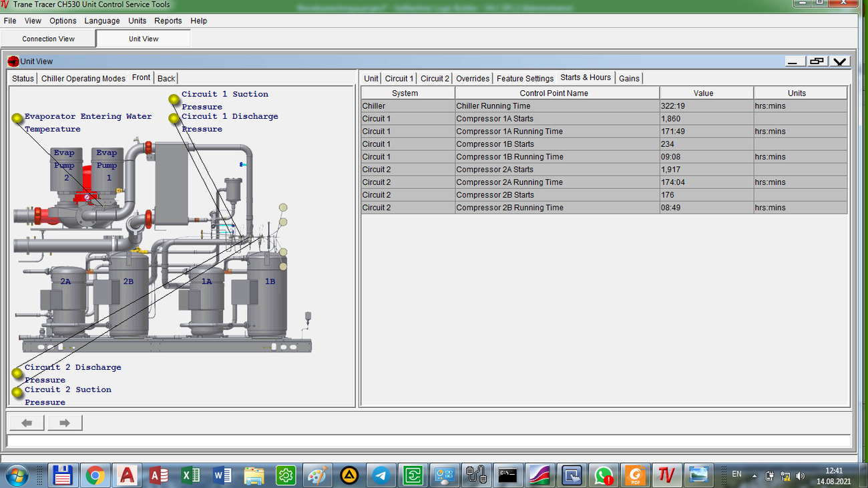The height and width of the screenshot is (488, 868).
Task: Click the Units column header in table
Action: coord(801,93)
